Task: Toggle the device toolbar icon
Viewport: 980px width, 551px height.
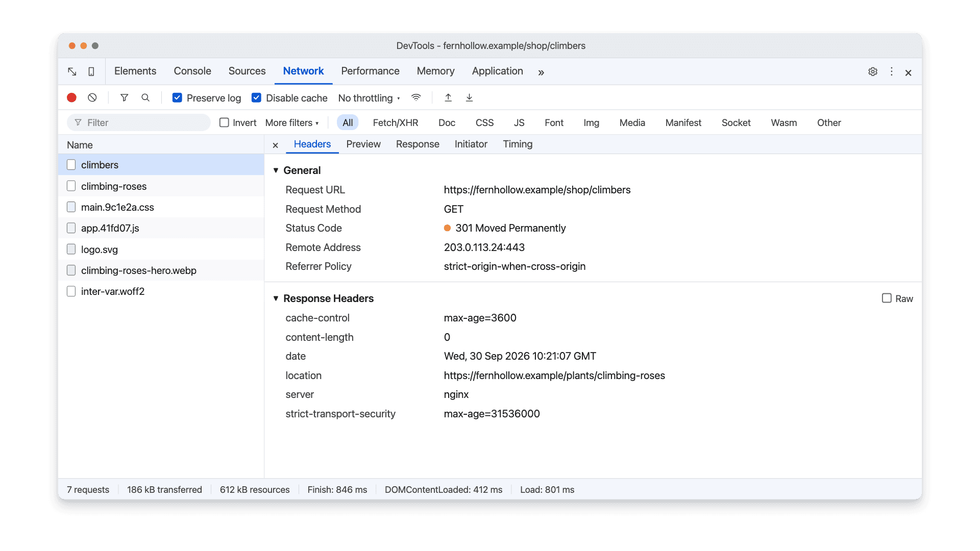Action: pyautogui.click(x=91, y=71)
